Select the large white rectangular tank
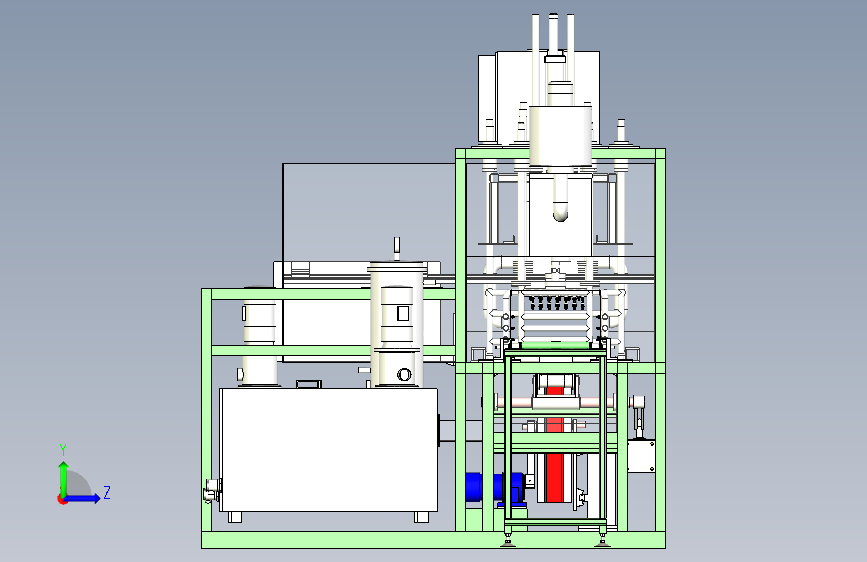 tap(328, 450)
